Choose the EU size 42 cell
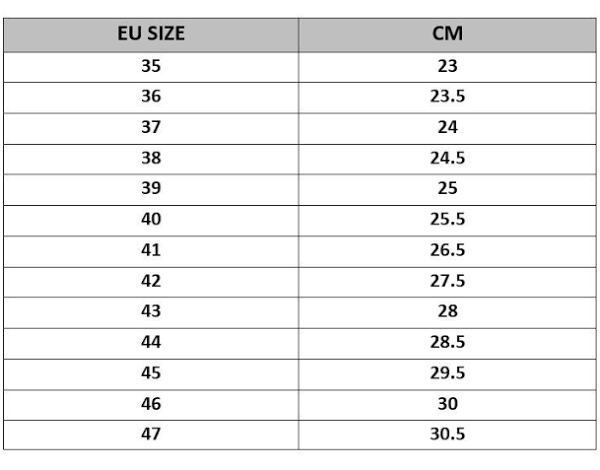 point(151,281)
